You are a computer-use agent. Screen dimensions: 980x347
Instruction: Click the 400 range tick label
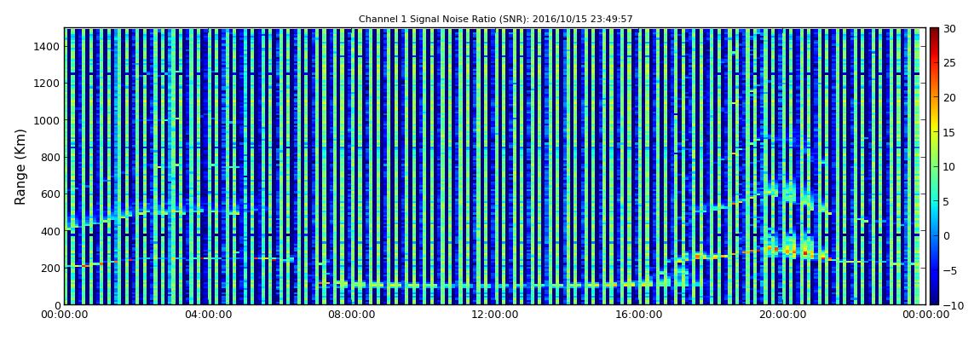(x=49, y=231)
